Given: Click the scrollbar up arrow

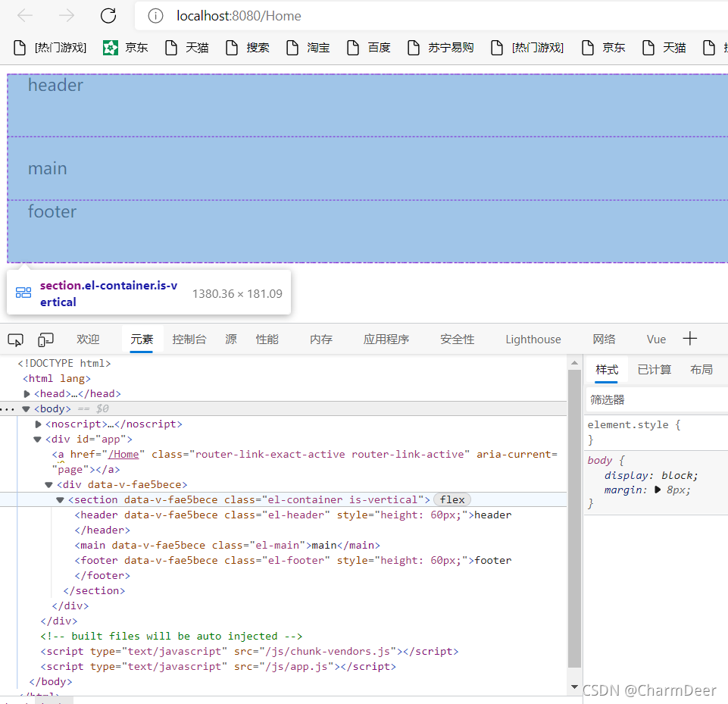Looking at the screenshot, I should [x=574, y=363].
